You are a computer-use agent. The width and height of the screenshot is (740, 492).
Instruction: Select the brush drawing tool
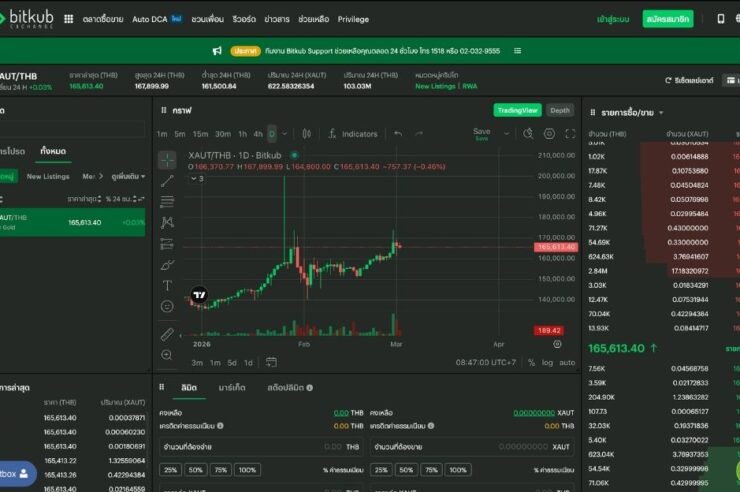click(167, 265)
